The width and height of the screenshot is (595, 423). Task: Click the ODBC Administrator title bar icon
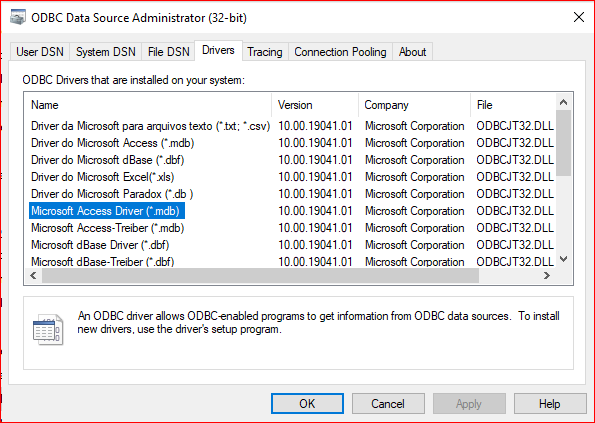click(17, 18)
